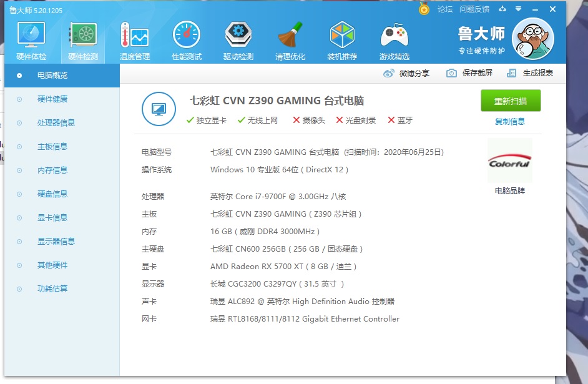Click the 蓝牙 feature label
Image resolution: width=588 pixels, height=384 pixels.
pyautogui.click(x=405, y=120)
